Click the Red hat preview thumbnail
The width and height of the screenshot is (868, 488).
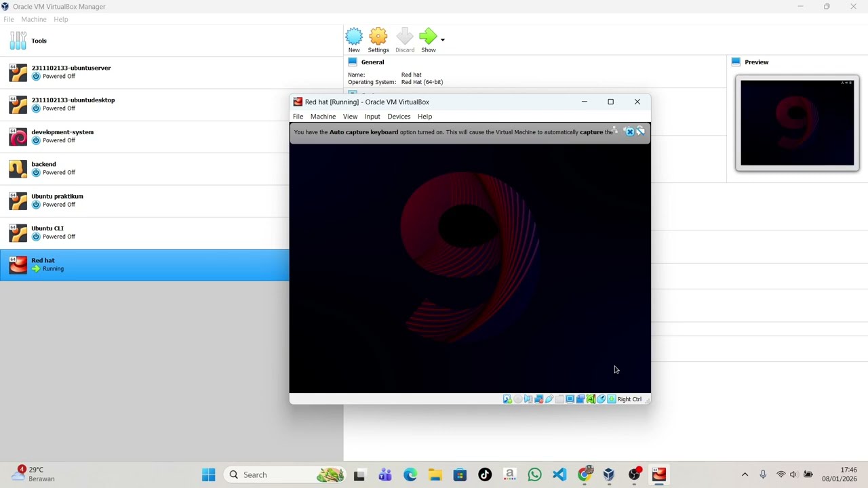point(797,123)
